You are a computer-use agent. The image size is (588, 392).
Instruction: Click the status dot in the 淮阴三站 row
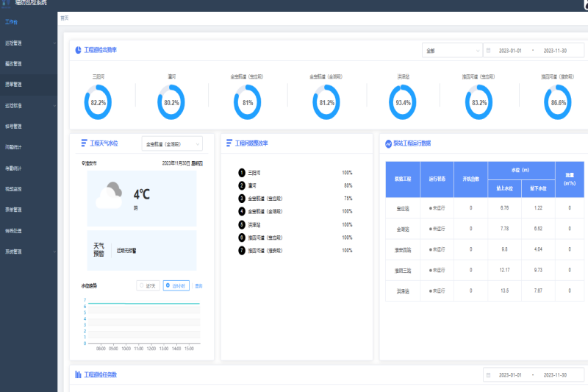(431, 270)
